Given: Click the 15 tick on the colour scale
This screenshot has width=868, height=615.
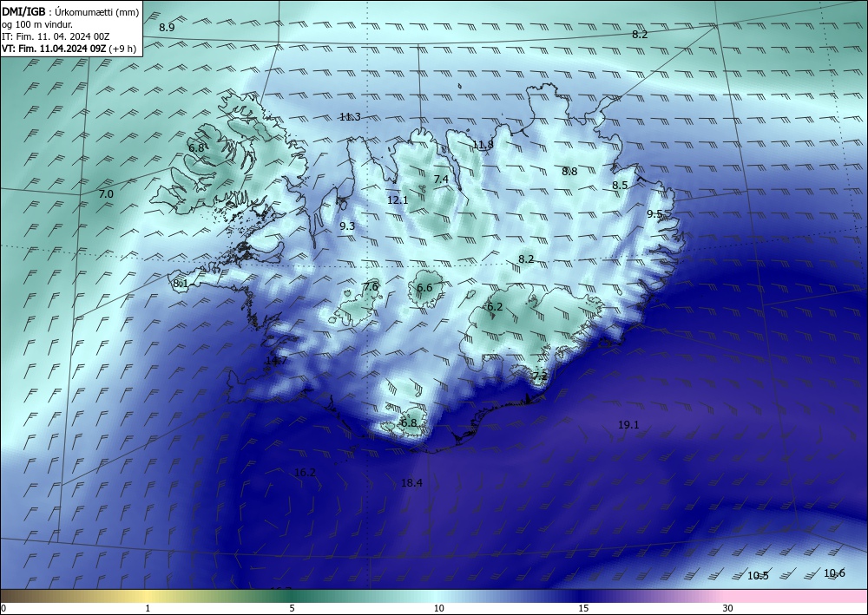Looking at the screenshot, I should [583, 608].
